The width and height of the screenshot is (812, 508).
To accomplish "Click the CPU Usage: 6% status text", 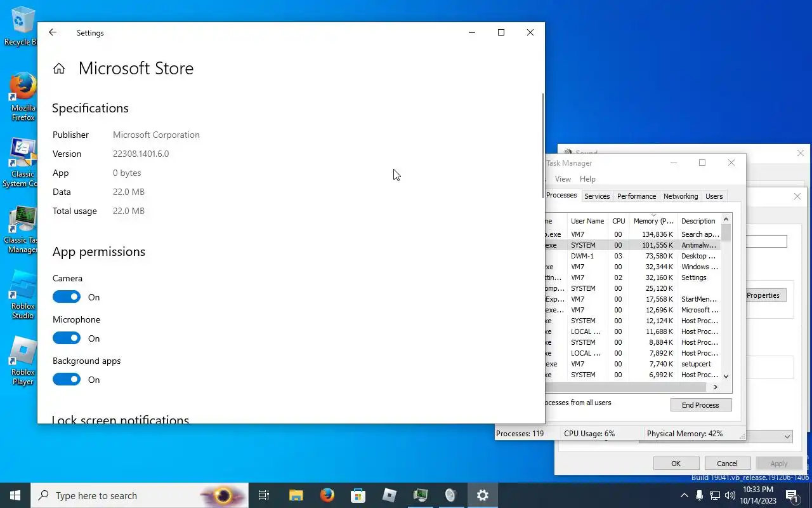I will coord(589,434).
